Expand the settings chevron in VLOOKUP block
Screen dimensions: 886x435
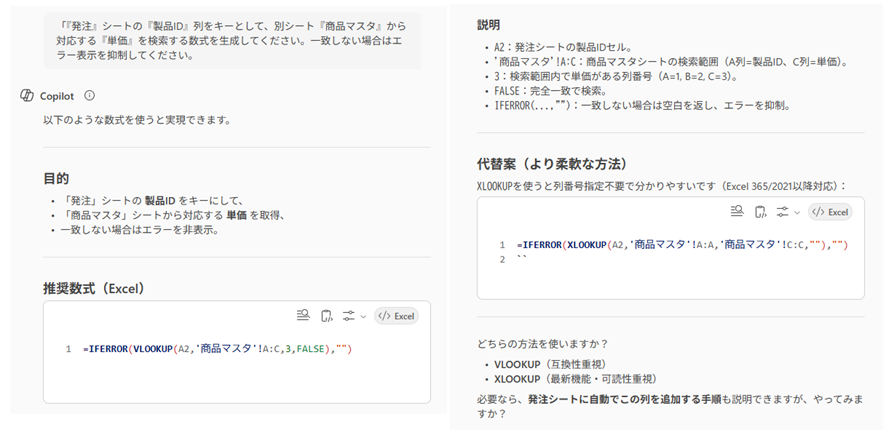363,316
